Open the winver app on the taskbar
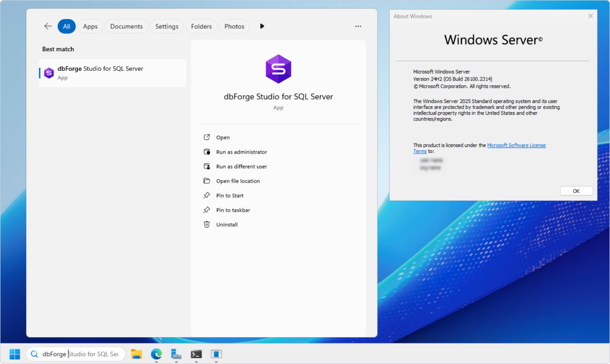Image resolution: width=610 pixels, height=364 pixels. click(216, 354)
